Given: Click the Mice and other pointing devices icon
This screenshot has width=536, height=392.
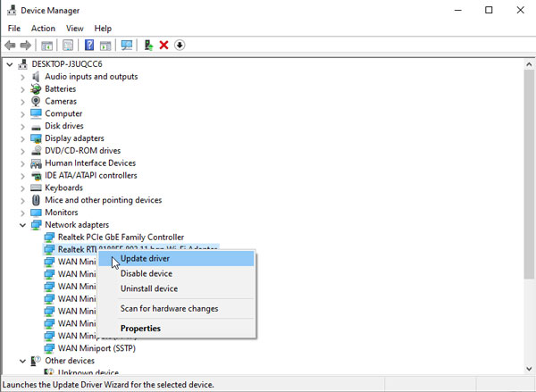Looking at the screenshot, I should (x=36, y=200).
